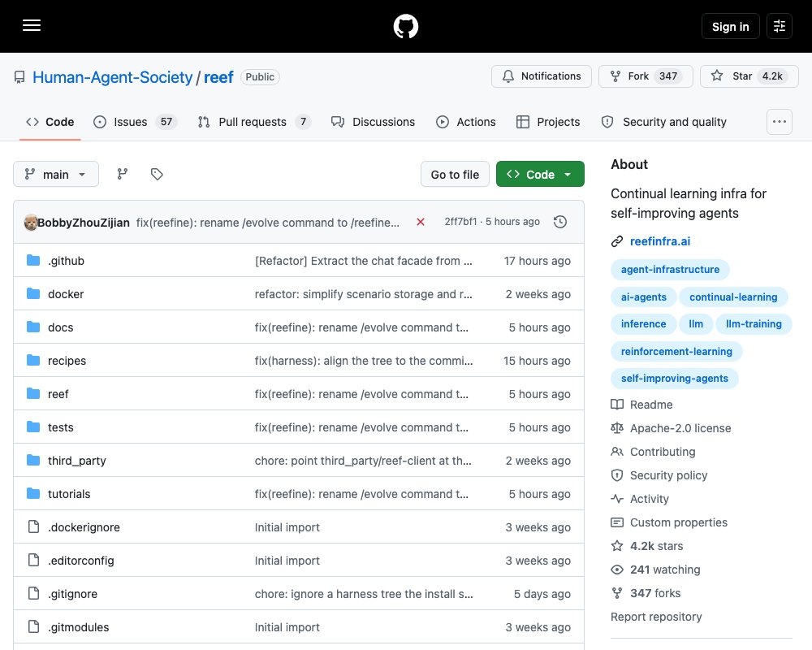Open the reefinfra.ai website link

click(x=659, y=241)
